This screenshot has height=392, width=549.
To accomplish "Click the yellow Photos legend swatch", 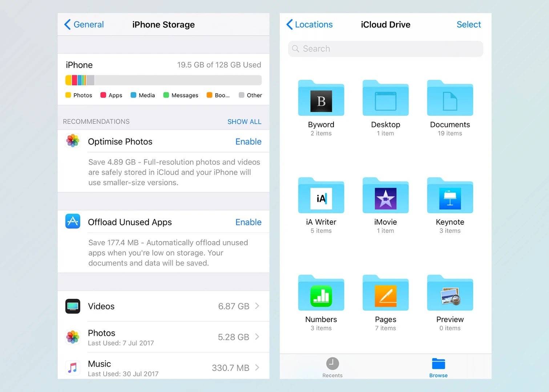I will [x=68, y=95].
